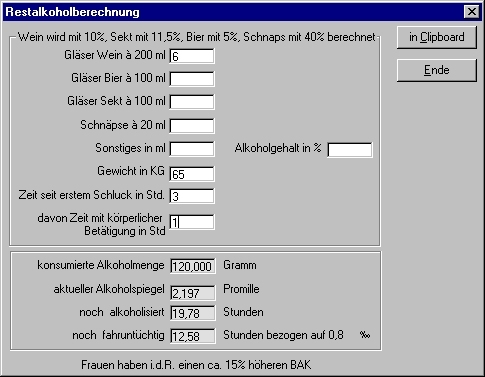Click the Zeit seit erstem Schluck field

(x=192, y=196)
